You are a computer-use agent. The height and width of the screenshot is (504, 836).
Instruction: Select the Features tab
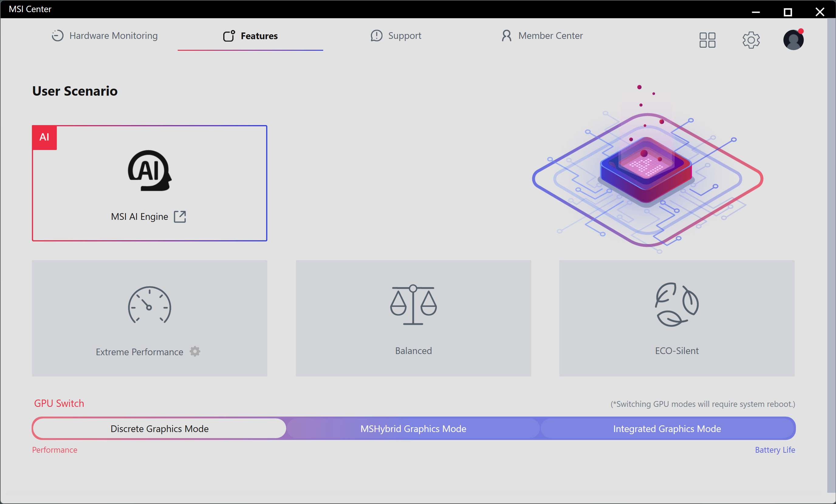tap(250, 36)
